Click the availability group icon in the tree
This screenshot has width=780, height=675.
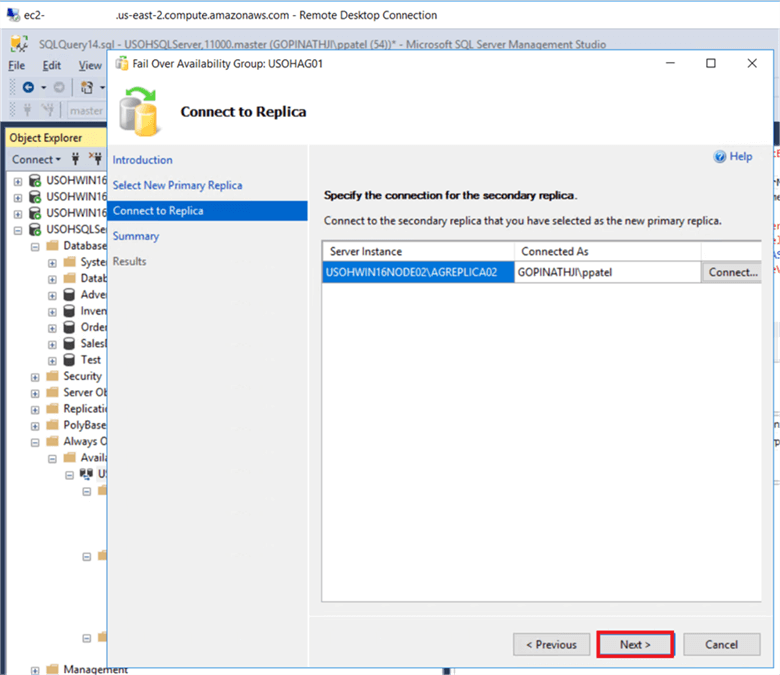pyautogui.click(x=86, y=474)
